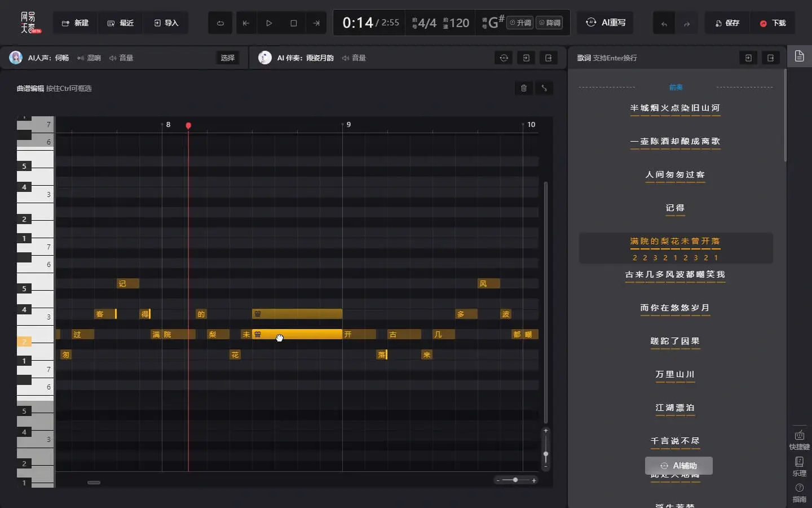Click the AI重写 button
The width and height of the screenshot is (812, 508).
606,23
